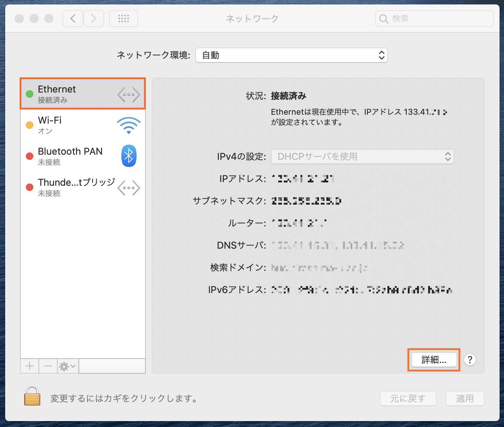Viewport: 504px width, 427px height.
Task: Click the 詳細... advanced button
Action: (434, 360)
